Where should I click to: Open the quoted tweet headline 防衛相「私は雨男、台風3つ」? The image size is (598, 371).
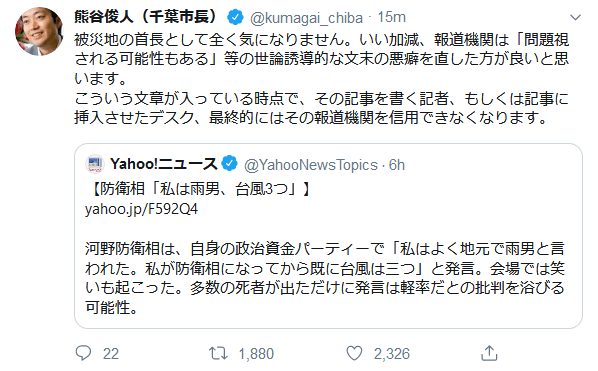tap(202, 189)
